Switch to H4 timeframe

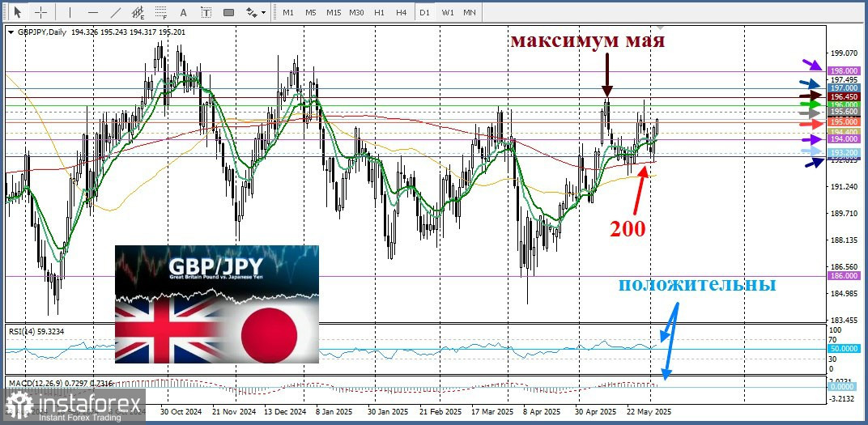pyautogui.click(x=402, y=11)
